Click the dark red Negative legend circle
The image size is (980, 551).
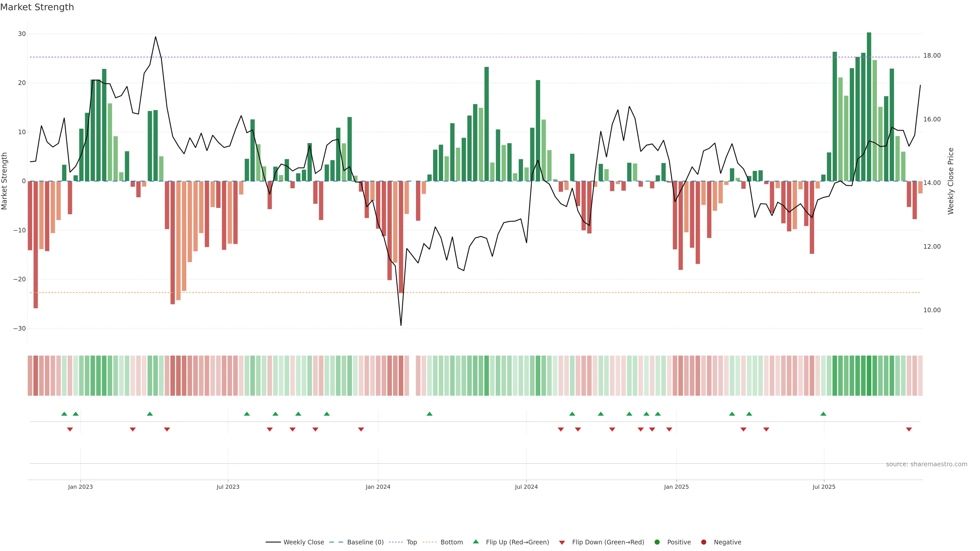click(x=703, y=542)
